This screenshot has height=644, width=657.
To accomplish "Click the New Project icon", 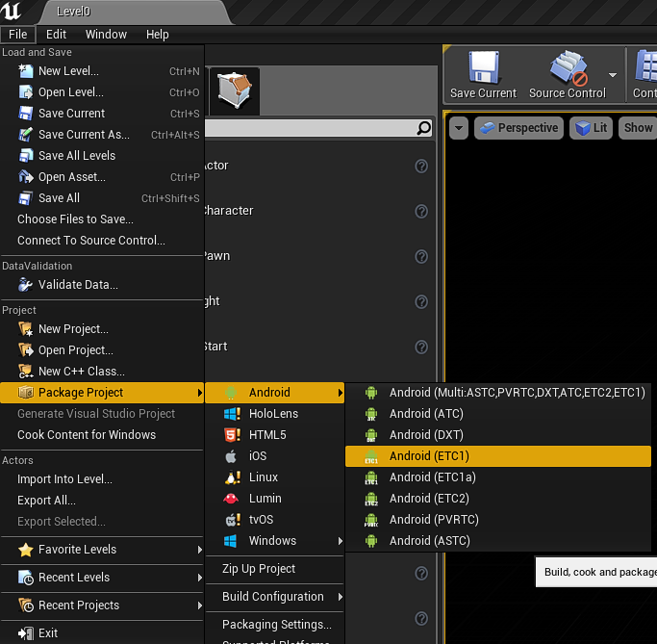I will click(x=26, y=329).
